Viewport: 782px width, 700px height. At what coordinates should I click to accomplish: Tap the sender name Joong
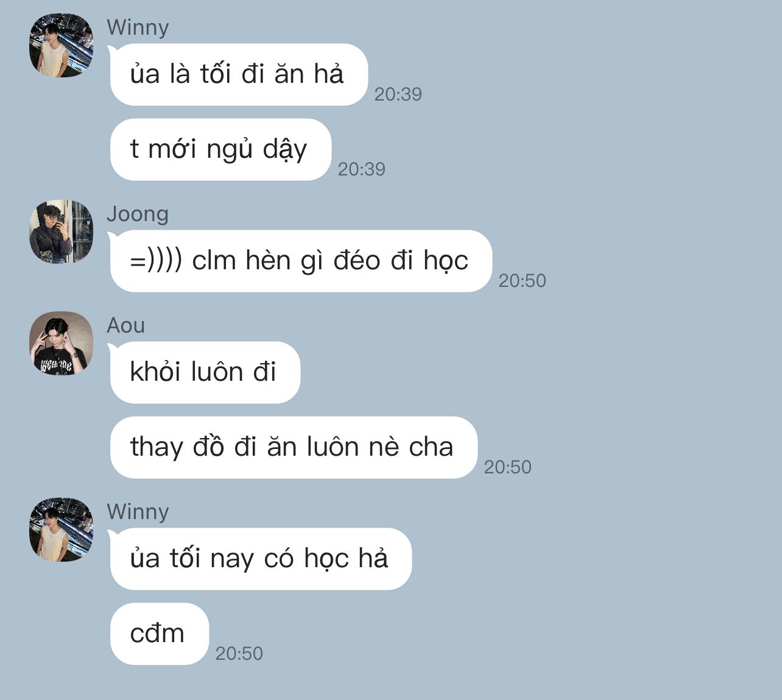[x=138, y=214]
